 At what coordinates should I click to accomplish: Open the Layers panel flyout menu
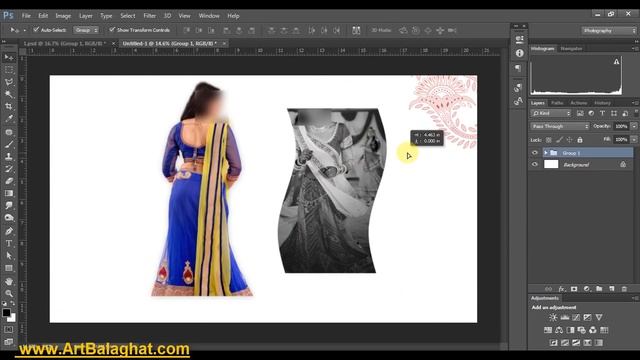(x=635, y=103)
